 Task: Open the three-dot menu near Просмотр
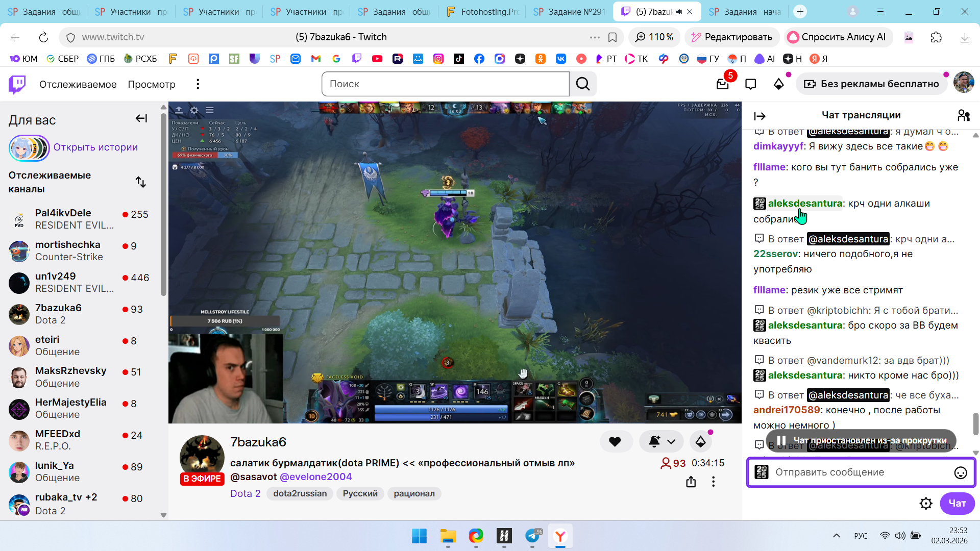198,84
